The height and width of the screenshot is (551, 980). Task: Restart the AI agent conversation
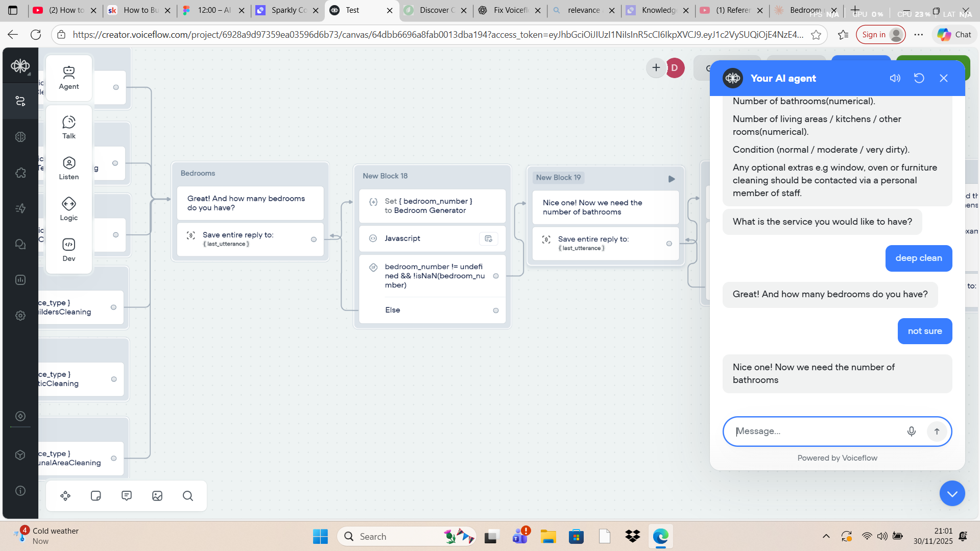(919, 78)
